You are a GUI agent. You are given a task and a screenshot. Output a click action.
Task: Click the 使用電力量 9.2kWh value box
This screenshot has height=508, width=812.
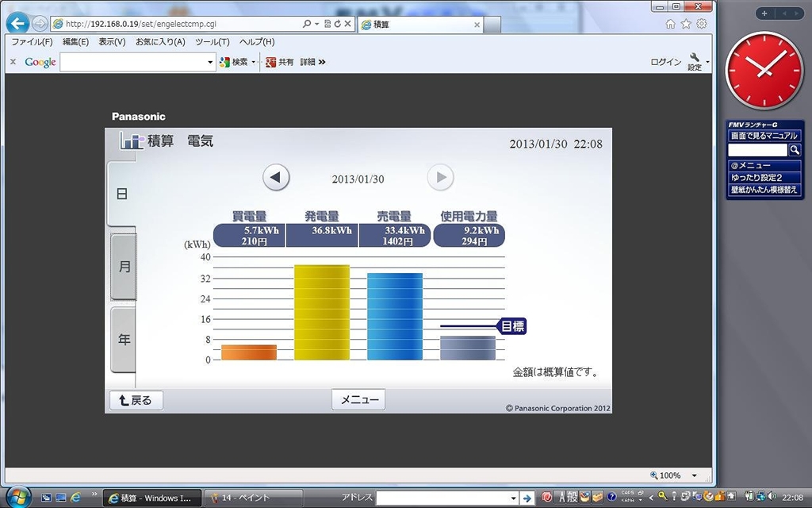pyautogui.click(x=469, y=236)
